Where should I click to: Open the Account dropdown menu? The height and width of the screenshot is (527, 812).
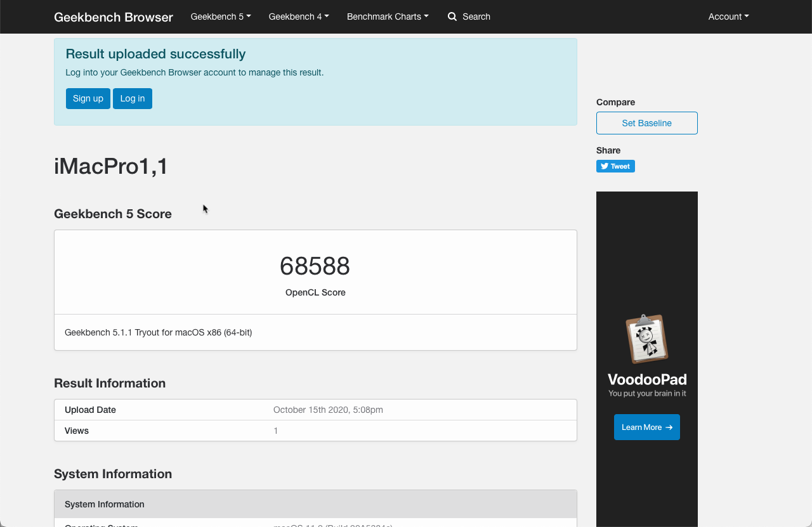click(x=729, y=16)
